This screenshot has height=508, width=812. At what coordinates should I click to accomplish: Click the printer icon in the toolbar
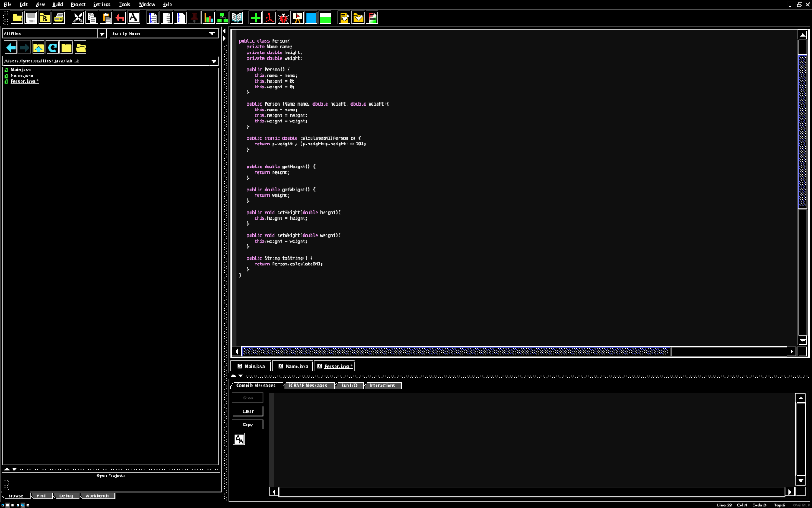coord(59,17)
